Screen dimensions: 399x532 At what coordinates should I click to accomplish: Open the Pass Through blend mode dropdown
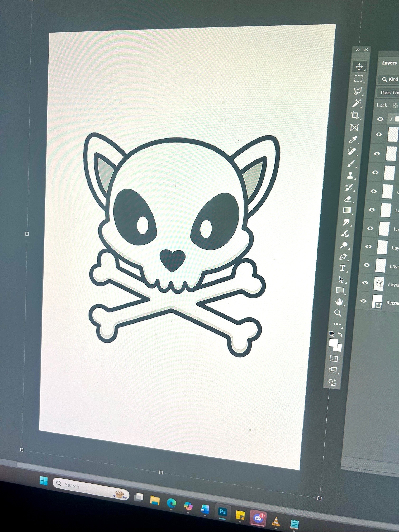[388, 93]
